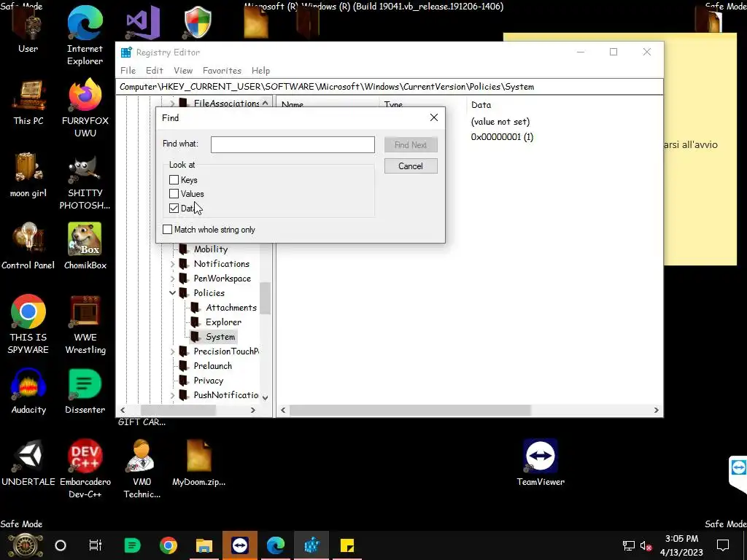Select the Prelaunch key
This screenshot has height=560, width=747.
(212, 366)
